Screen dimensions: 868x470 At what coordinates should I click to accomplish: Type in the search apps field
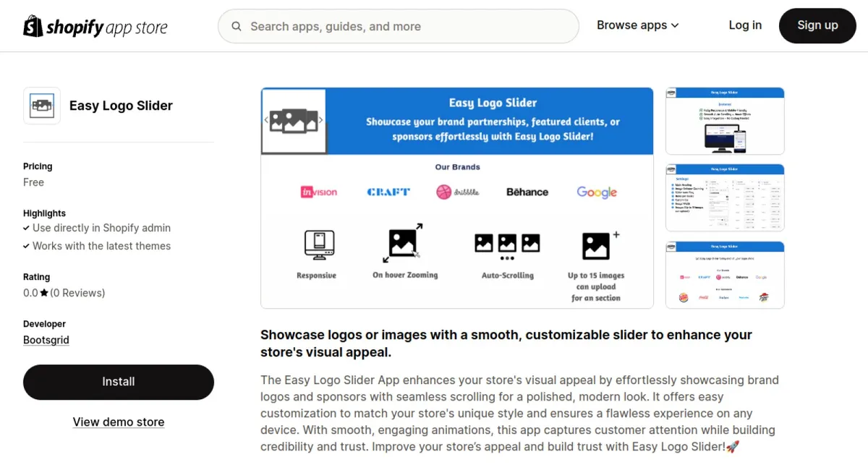[405, 27]
